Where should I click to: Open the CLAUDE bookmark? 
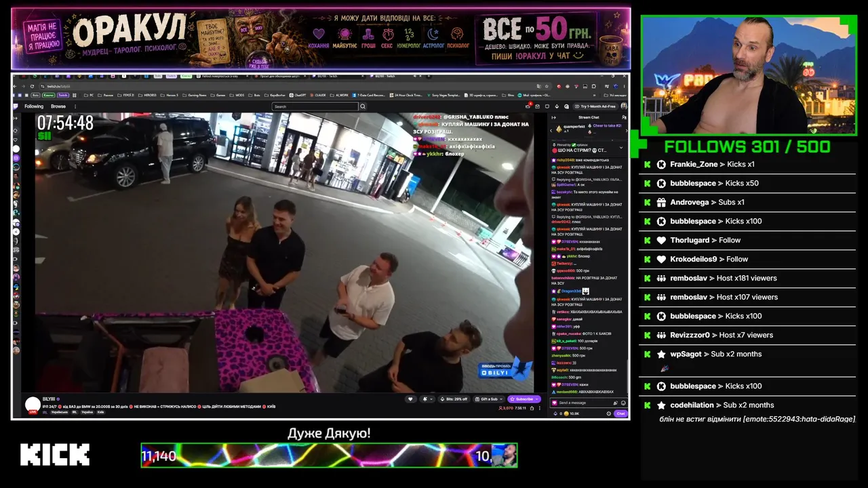(x=317, y=95)
